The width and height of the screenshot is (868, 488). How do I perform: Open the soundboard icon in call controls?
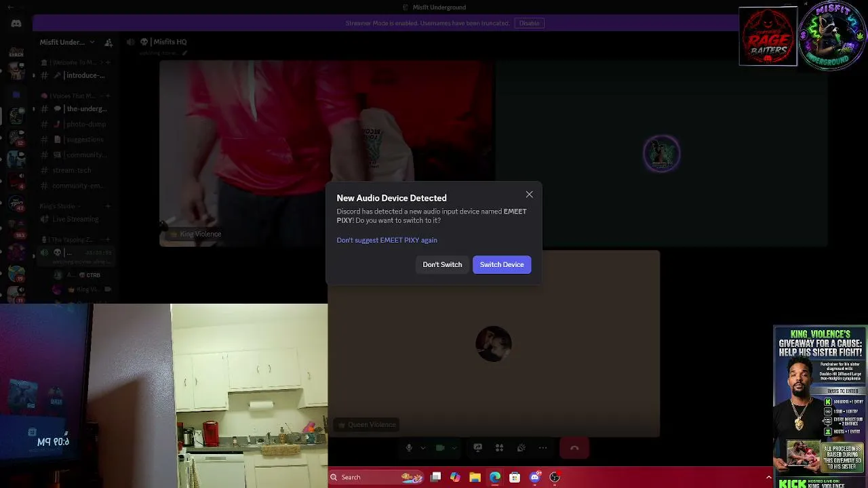click(x=521, y=448)
